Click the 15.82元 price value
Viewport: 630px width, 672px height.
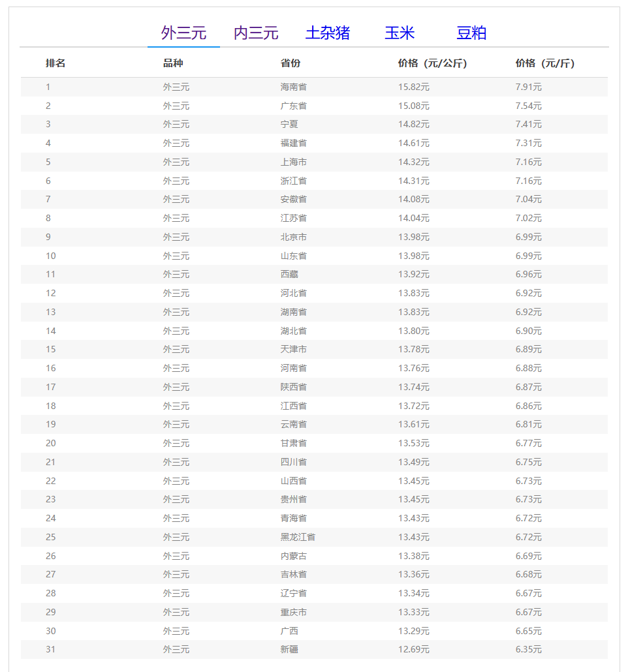point(414,87)
